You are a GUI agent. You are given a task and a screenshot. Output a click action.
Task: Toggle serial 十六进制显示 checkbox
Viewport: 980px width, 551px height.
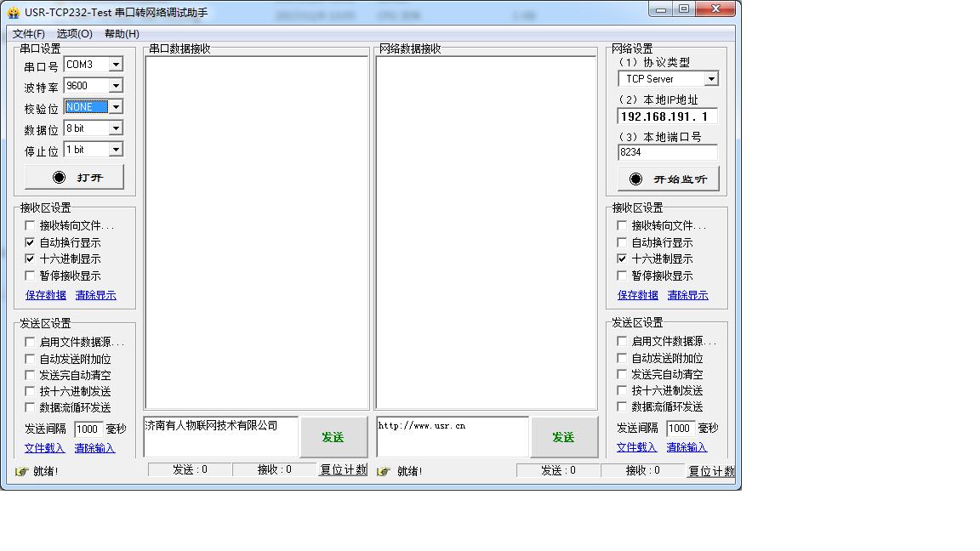[31, 258]
